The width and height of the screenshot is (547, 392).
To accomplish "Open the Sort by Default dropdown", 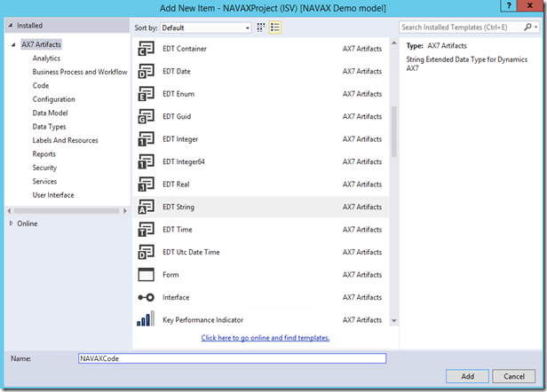I will (x=205, y=27).
